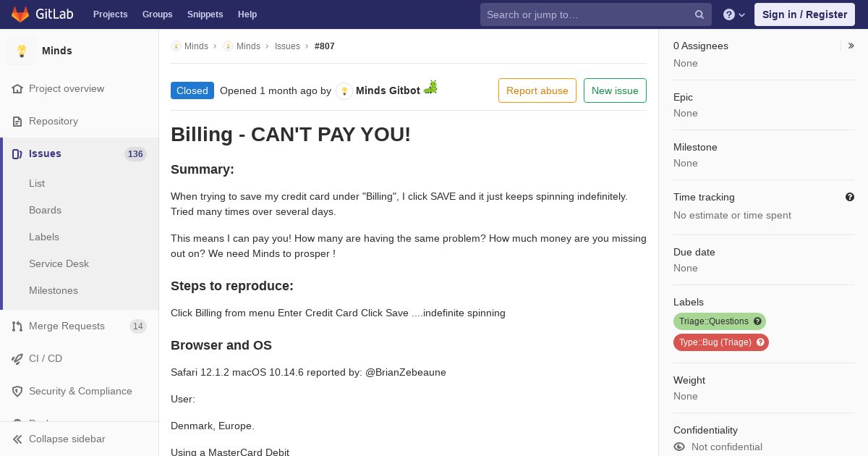The height and width of the screenshot is (456, 868).
Task: Open the Projects menu
Action: [111, 14]
